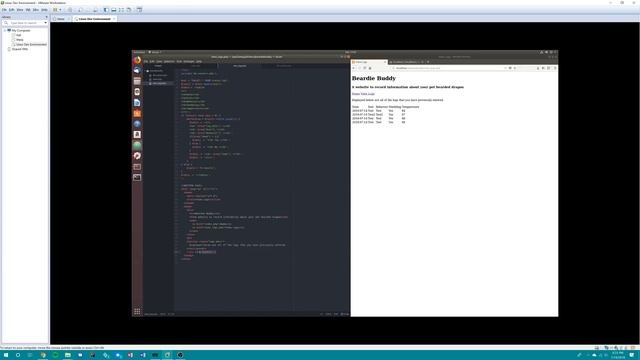This screenshot has width=640, height=360.
Task: Open Ubuntu Software in the dock
Action: pos(137,113)
